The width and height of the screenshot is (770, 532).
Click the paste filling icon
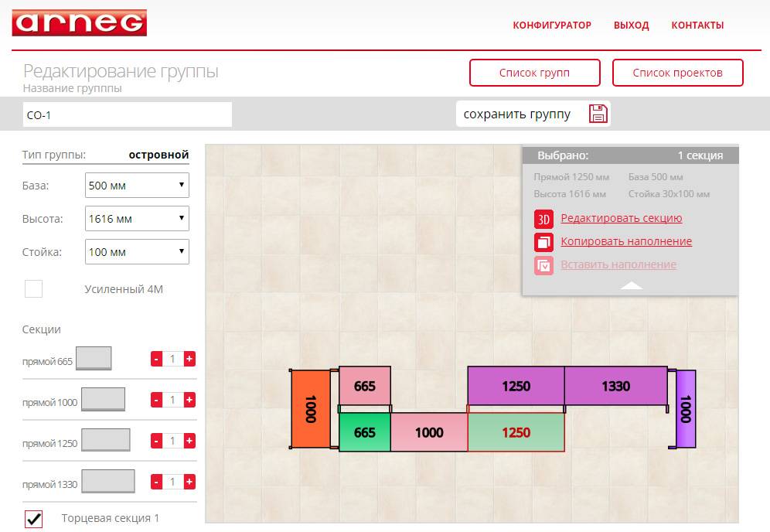[x=543, y=266]
